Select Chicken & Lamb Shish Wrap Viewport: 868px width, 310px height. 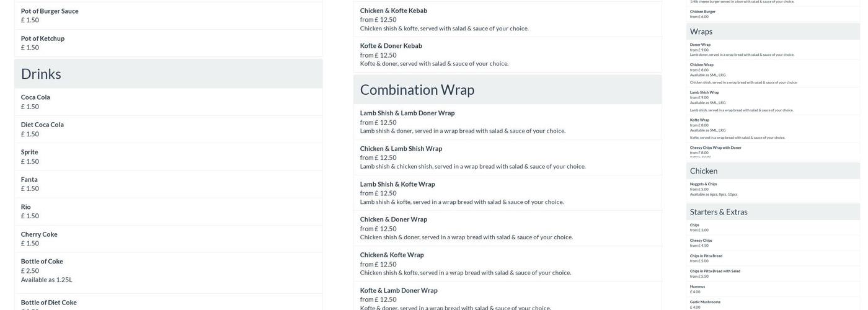tap(507, 157)
